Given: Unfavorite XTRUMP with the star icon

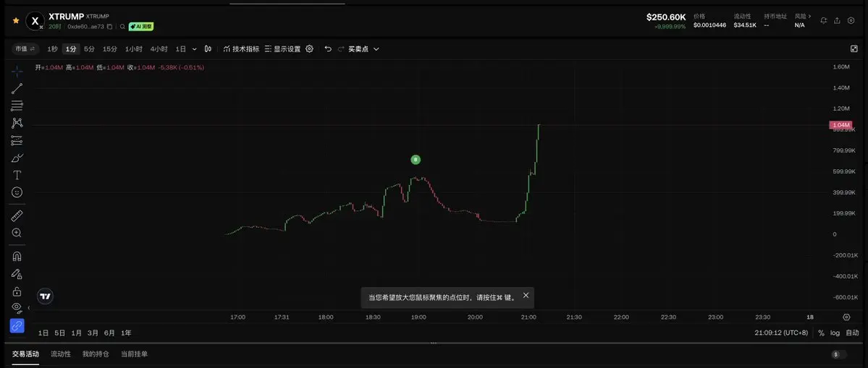Looking at the screenshot, I should [15, 20].
